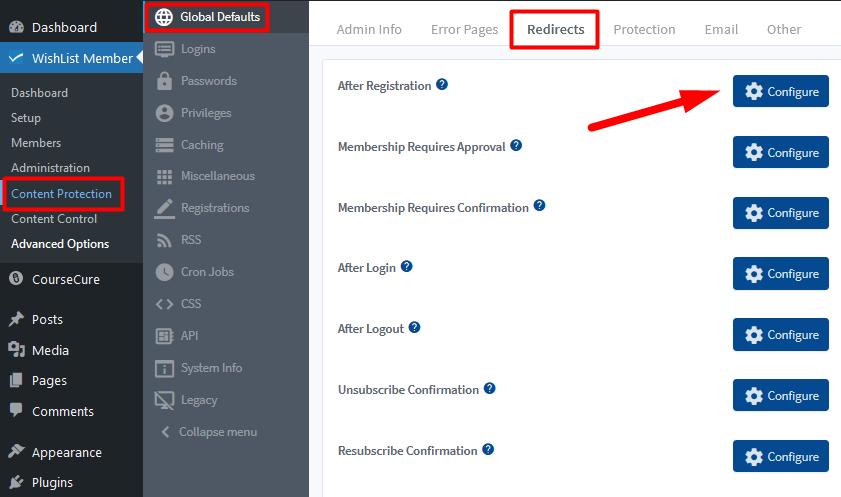This screenshot has width=841, height=497.
Task: Click the help icon beside Unsubscribe Confirmation
Action: tap(490, 388)
